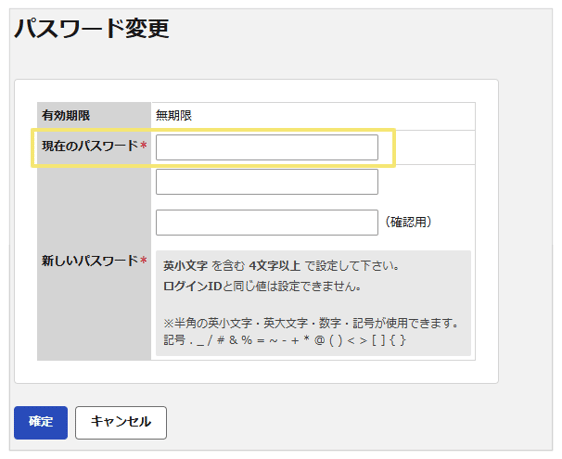Select the 無期限 expiry value text
Viewport: 562px width, 459px height.
point(174,116)
